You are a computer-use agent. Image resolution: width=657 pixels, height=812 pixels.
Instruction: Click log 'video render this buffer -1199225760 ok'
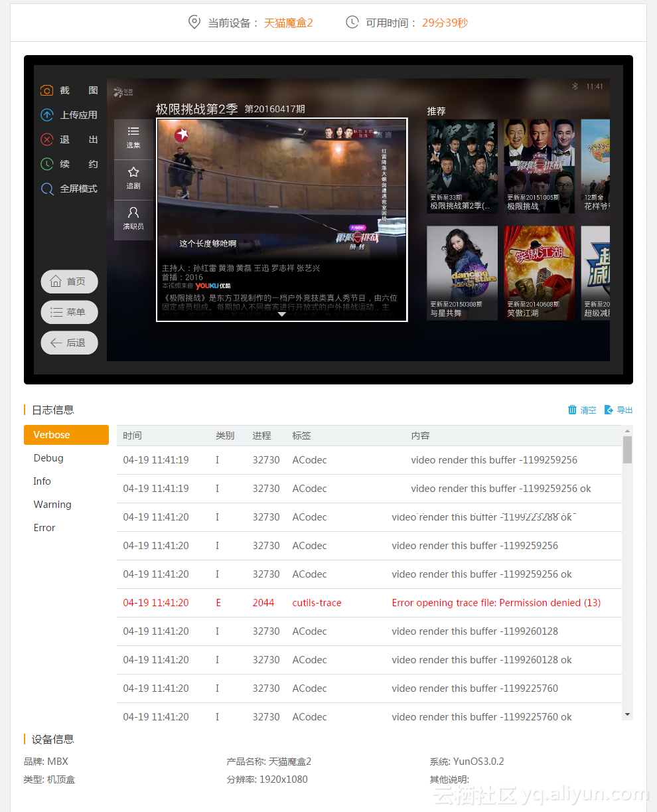tap(482, 717)
